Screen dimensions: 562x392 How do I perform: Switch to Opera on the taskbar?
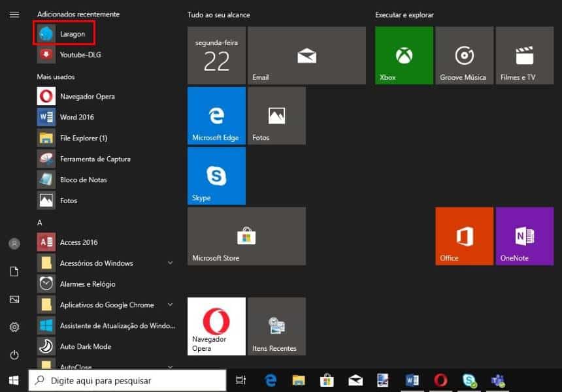coord(440,380)
